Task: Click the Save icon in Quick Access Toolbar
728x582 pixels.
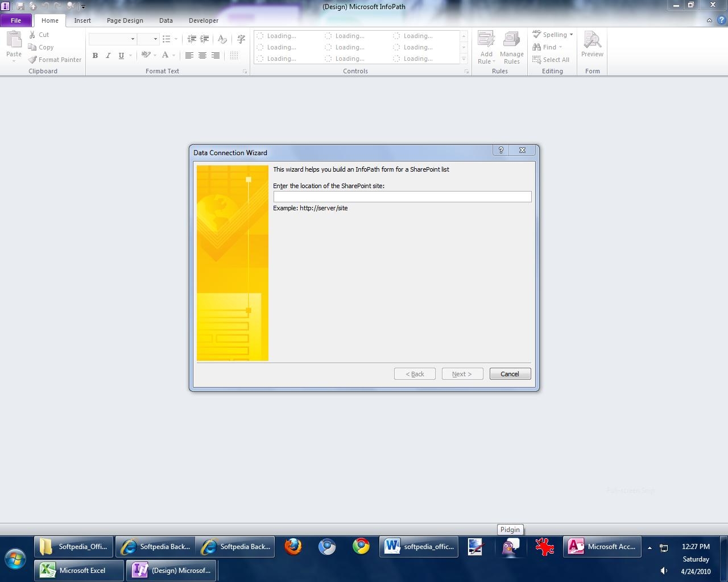Action: pos(20,6)
